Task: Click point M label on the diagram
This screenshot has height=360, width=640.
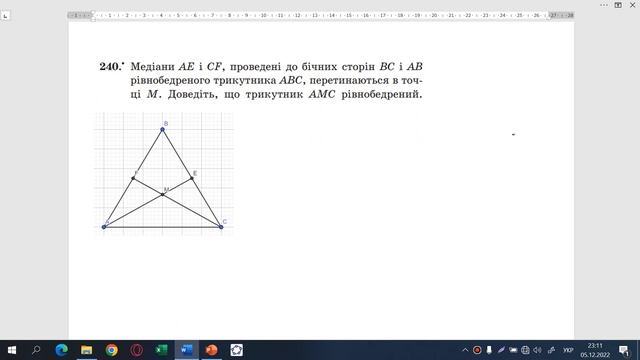Action: point(166,190)
